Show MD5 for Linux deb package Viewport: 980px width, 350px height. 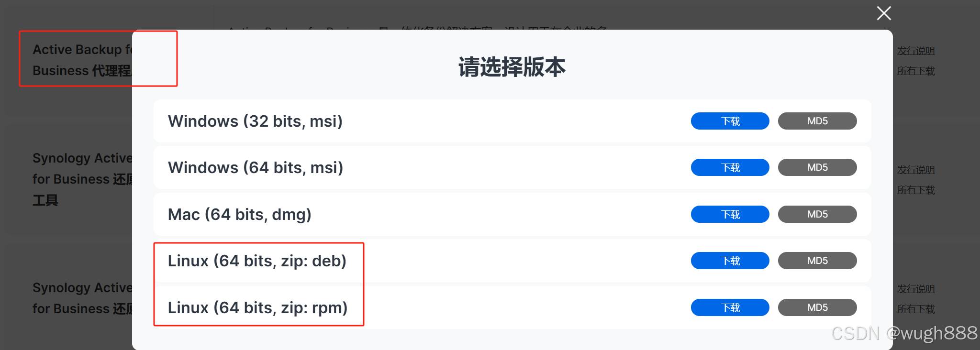tap(817, 261)
